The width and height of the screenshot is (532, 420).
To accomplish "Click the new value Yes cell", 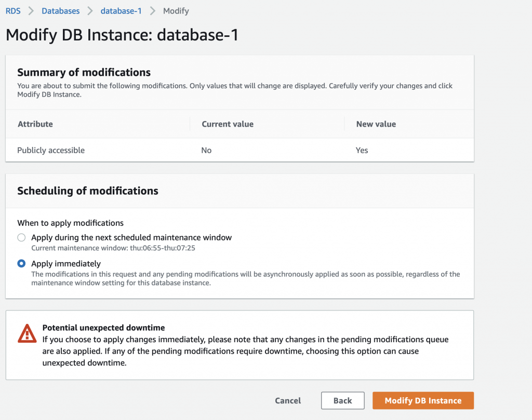I will 362,150.
